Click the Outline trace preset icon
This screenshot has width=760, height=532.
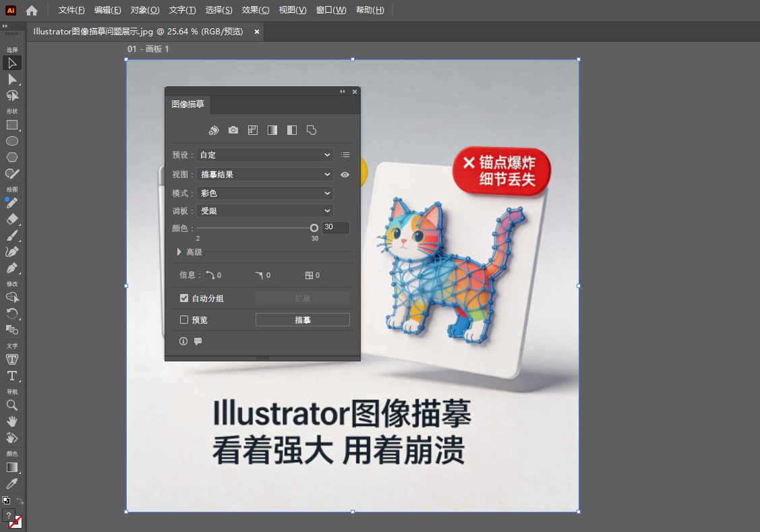click(312, 130)
